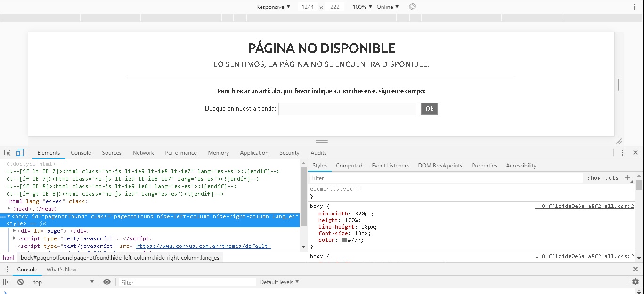This screenshot has width=644, height=294.
Task: Toggle the .cls element classes panel
Action: tap(612, 178)
